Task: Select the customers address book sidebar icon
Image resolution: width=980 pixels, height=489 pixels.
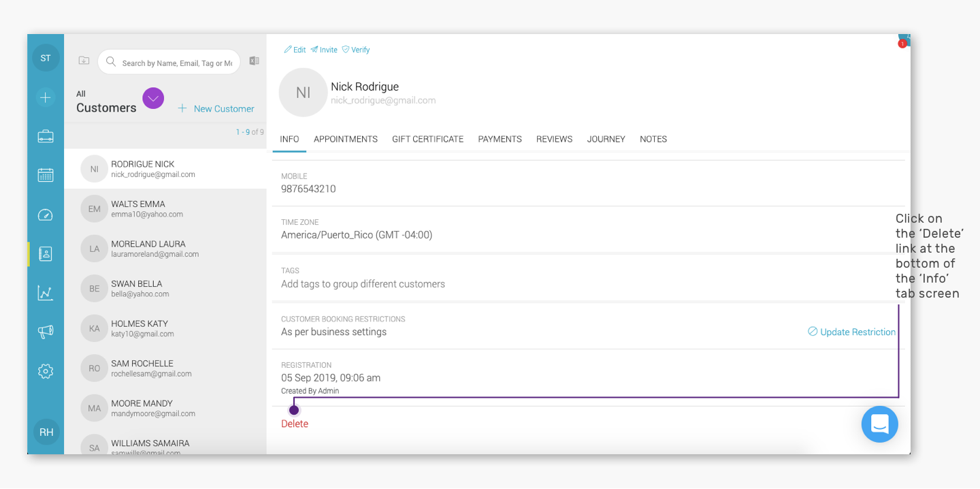Action: click(x=46, y=254)
